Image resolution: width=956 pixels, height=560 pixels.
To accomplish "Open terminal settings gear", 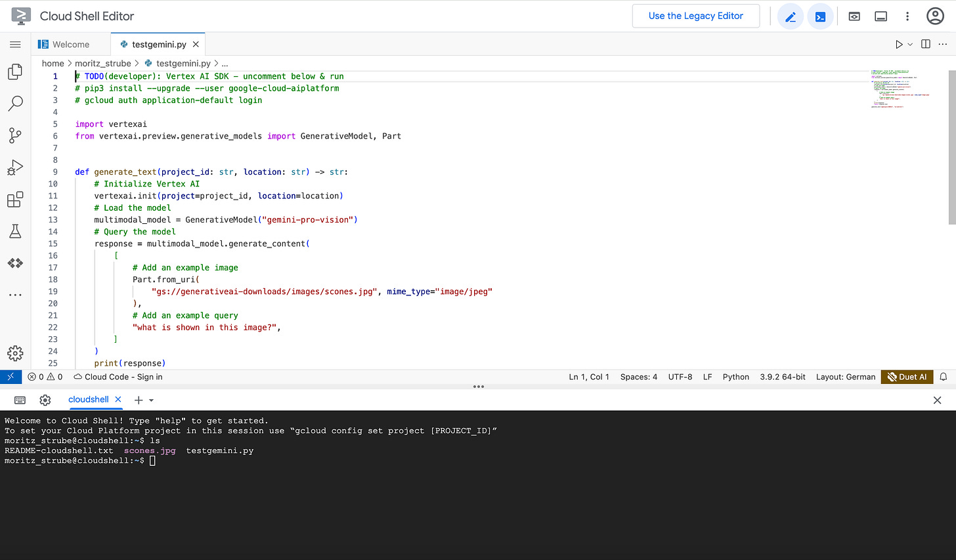I will (45, 400).
